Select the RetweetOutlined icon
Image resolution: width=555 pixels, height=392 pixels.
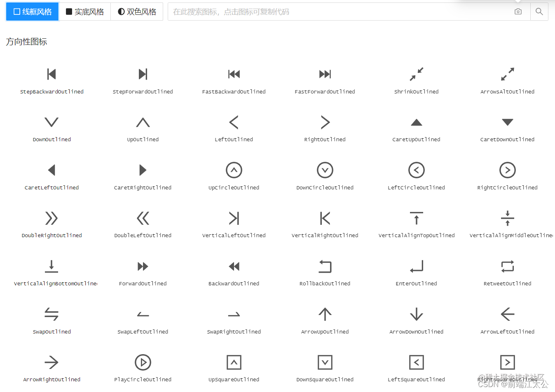coord(507,266)
